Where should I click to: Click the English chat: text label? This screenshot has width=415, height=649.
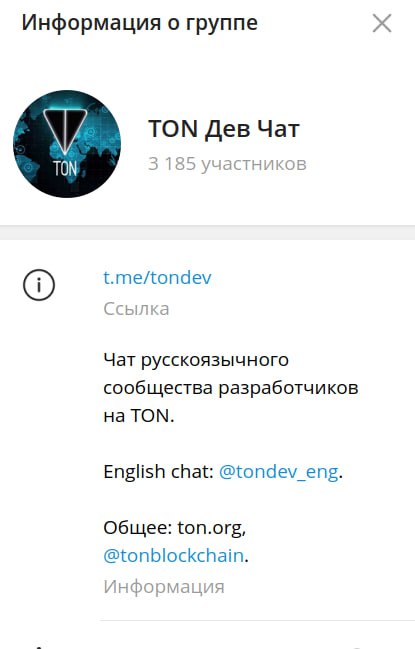tap(158, 471)
